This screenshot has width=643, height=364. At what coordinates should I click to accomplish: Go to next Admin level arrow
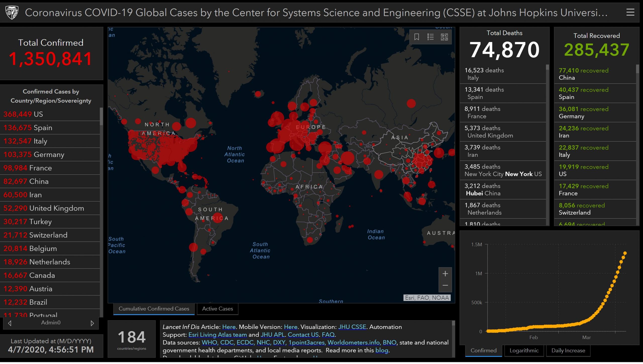(92, 323)
